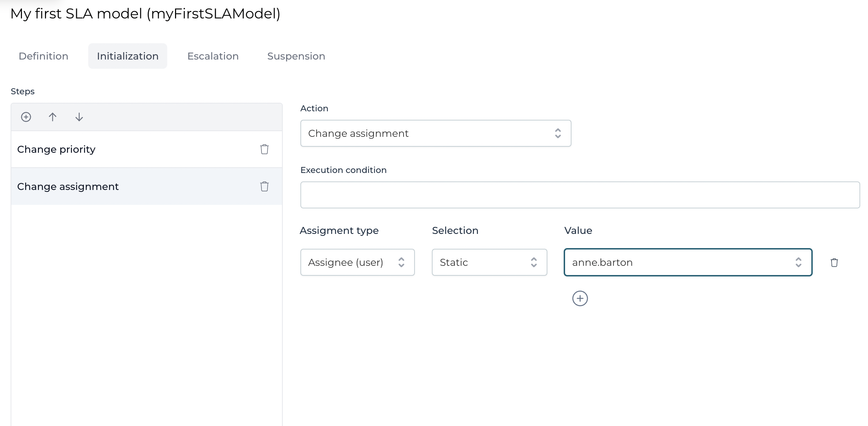Image resolution: width=868 pixels, height=426 pixels.
Task: Move the selected step up
Action: point(52,117)
